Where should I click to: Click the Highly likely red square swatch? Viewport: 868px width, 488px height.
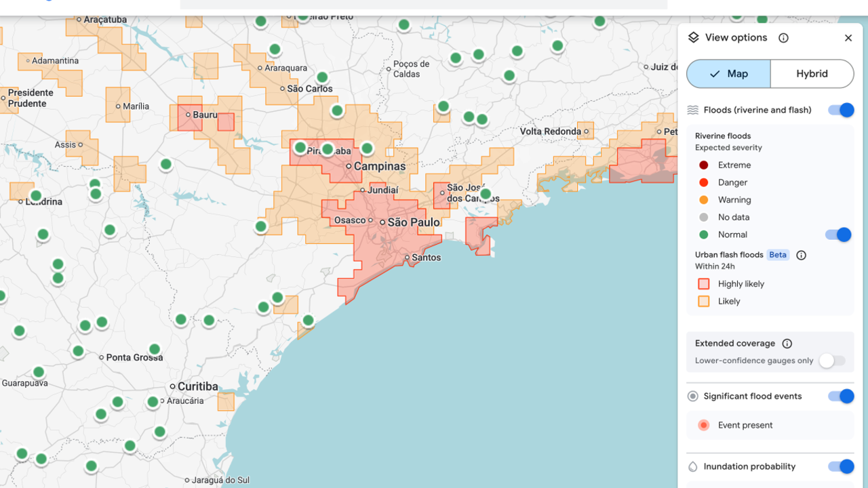pyautogui.click(x=704, y=284)
